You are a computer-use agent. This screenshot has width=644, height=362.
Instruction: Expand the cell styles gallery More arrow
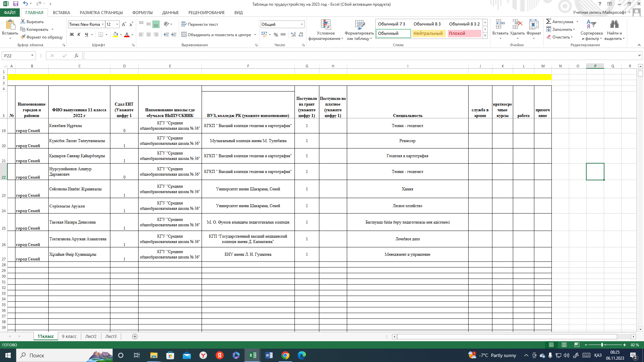[x=485, y=36]
